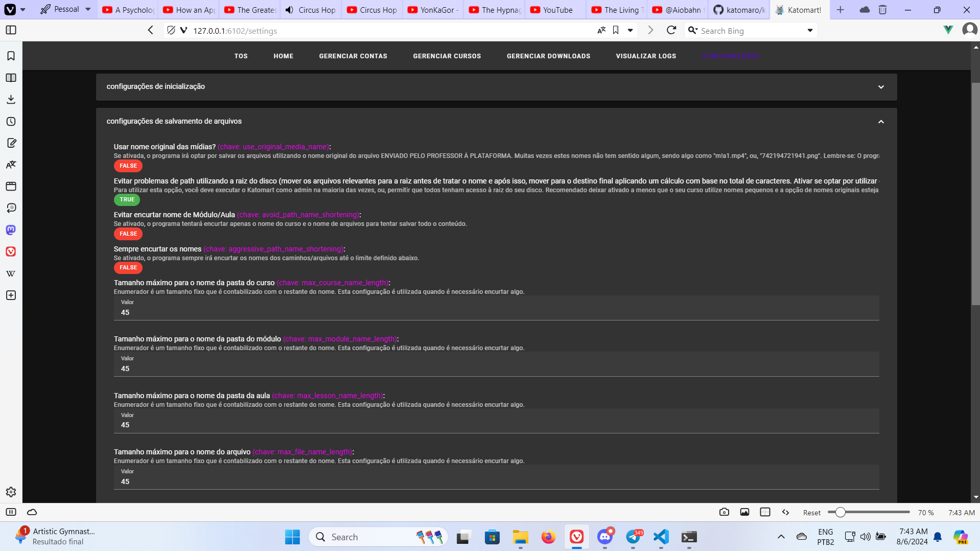
Task: Add a new web panel with plus icon
Action: 11,295
